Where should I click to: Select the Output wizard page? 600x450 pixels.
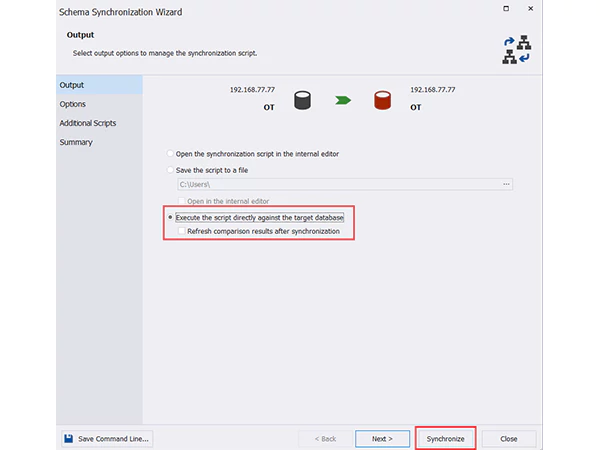99,85
